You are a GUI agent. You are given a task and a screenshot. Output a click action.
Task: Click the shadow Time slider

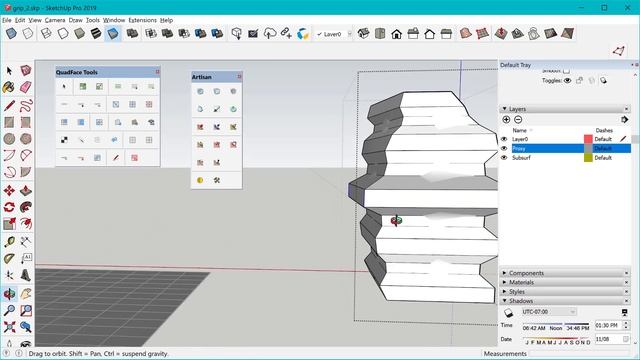(556, 324)
